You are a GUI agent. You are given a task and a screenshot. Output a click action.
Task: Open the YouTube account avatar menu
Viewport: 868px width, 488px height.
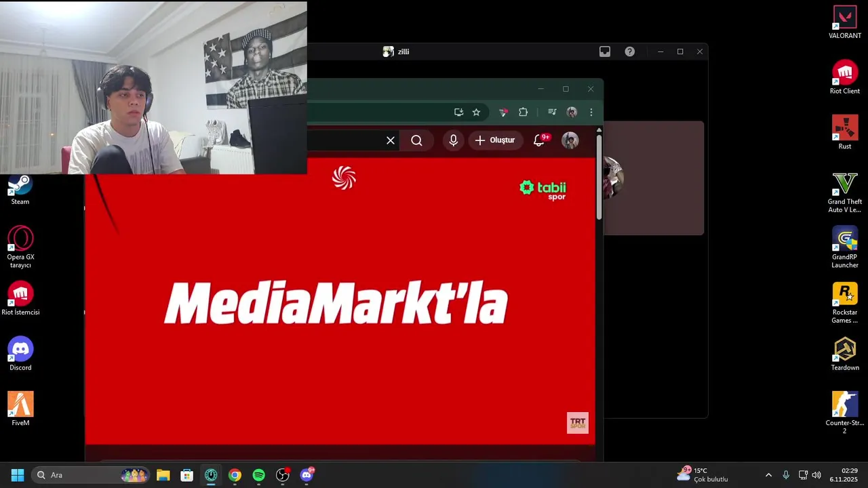(570, 140)
